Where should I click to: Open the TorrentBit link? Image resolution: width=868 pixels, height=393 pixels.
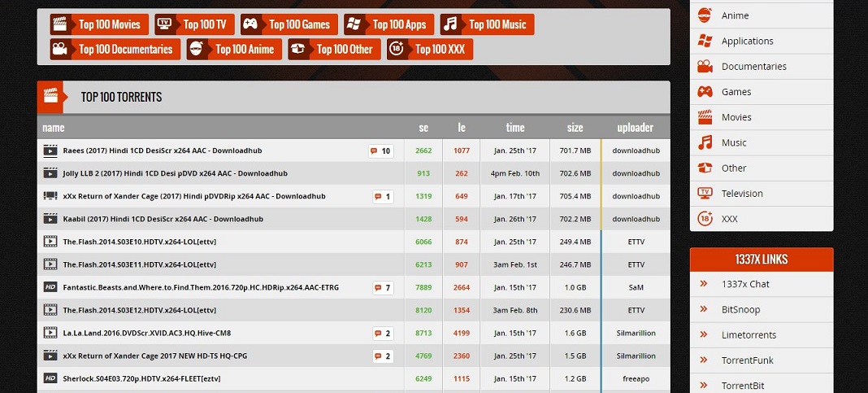click(x=742, y=386)
